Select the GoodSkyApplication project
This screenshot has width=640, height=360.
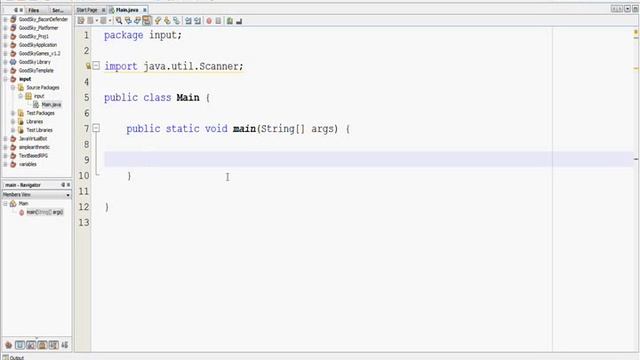38,45
